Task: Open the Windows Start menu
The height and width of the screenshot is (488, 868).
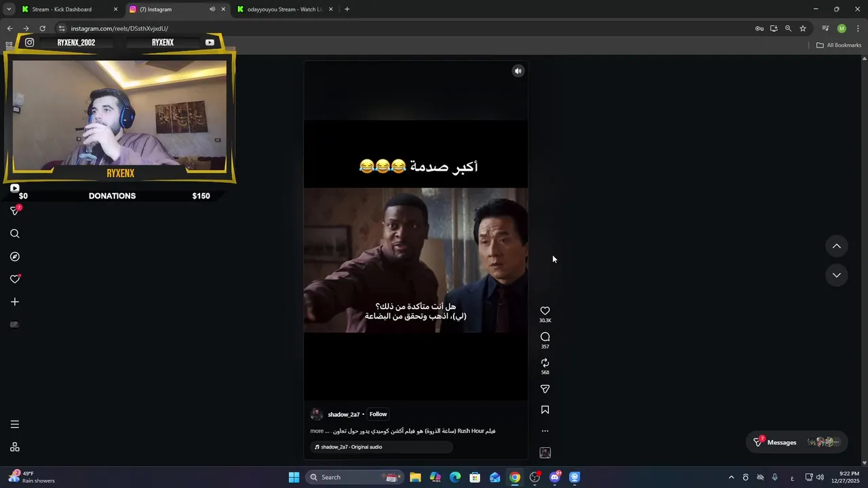Action: tap(294, 477)
